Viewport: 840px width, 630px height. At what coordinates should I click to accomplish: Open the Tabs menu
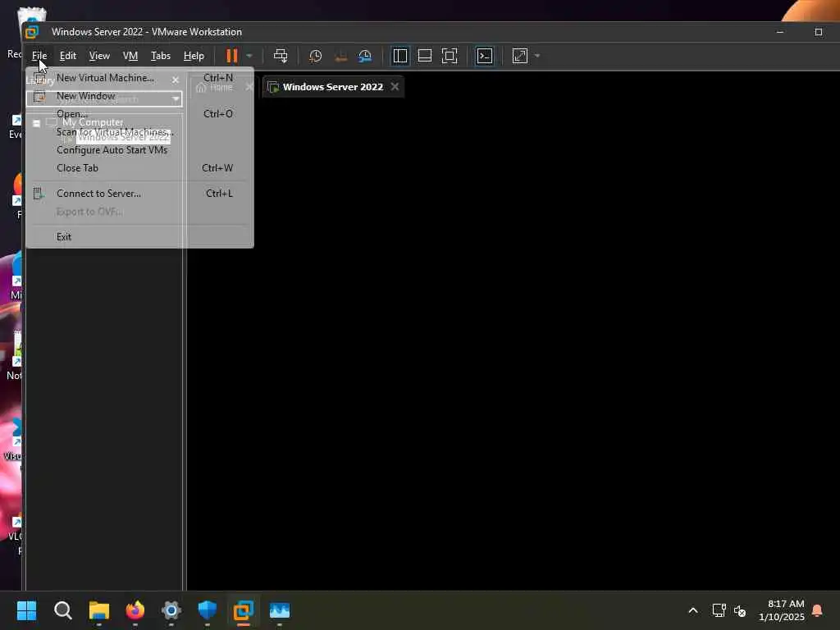[x=161, y=56]
